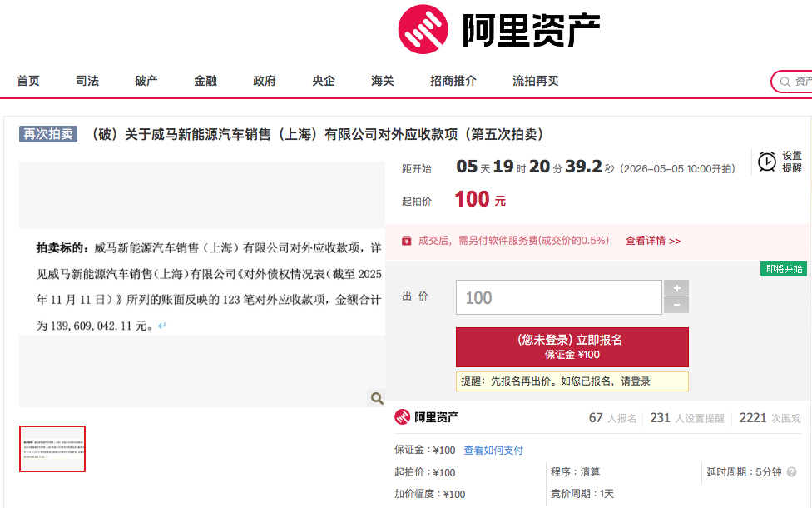Click the red megaphone icon before the service fee notice
The image size is (812, 508).
click(x=406, y=240)
